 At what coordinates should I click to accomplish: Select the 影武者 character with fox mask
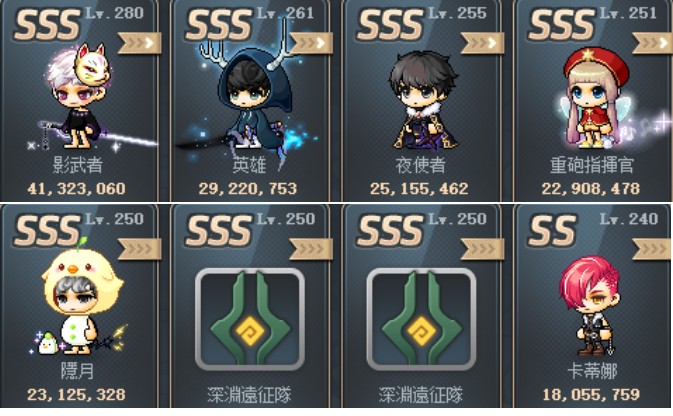click(79, 97)
